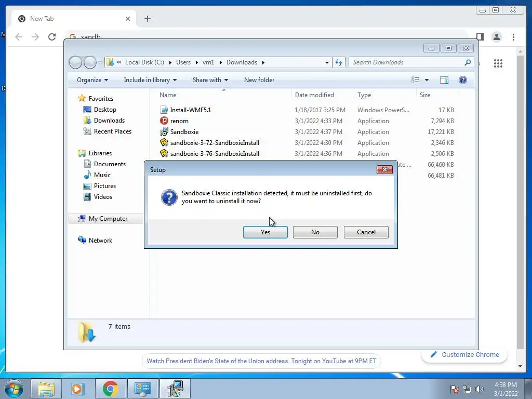532x399 pixels.
Task: Select Users in address breadcrumb
Action: pos(183,62)
